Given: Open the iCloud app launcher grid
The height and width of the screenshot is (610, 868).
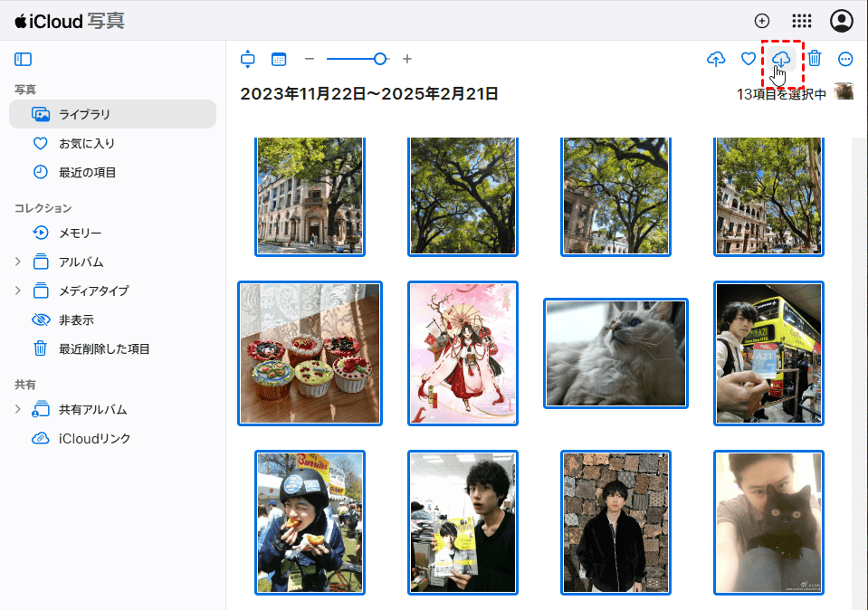Looking at the screenshot, I should (x=802, y=21).
